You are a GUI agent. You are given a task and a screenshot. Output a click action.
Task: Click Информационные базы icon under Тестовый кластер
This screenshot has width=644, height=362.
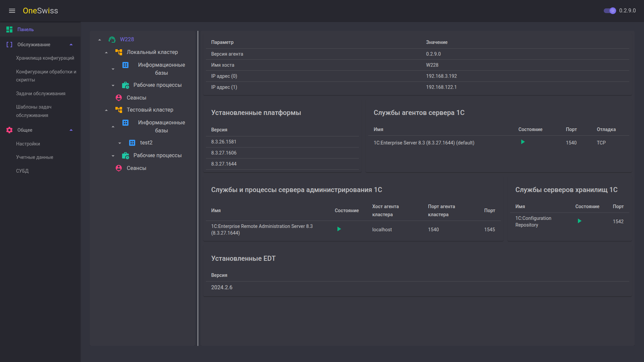(125, 123)
